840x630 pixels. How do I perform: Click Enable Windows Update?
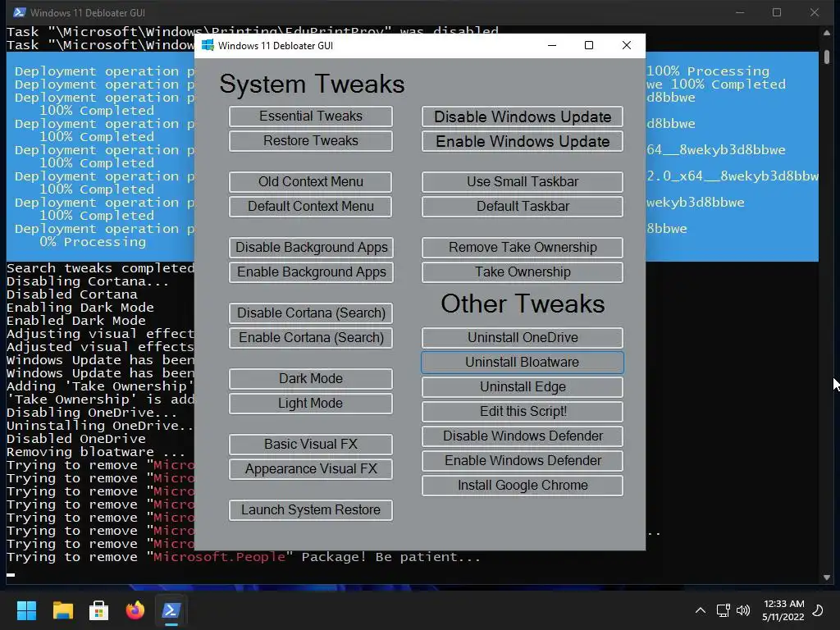(523, 141)
